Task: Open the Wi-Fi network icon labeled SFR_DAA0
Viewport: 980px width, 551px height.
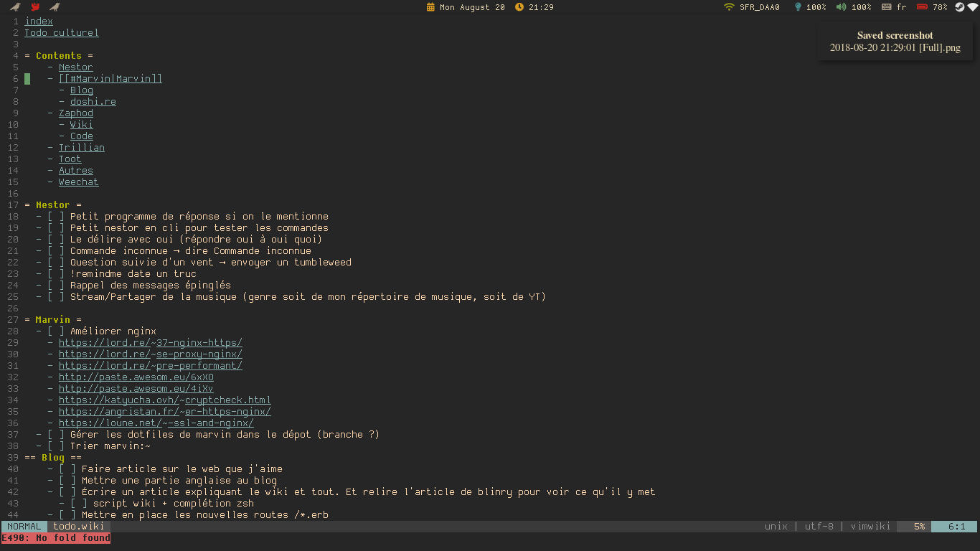Action: pyautogui.click(x=728, y=7)
